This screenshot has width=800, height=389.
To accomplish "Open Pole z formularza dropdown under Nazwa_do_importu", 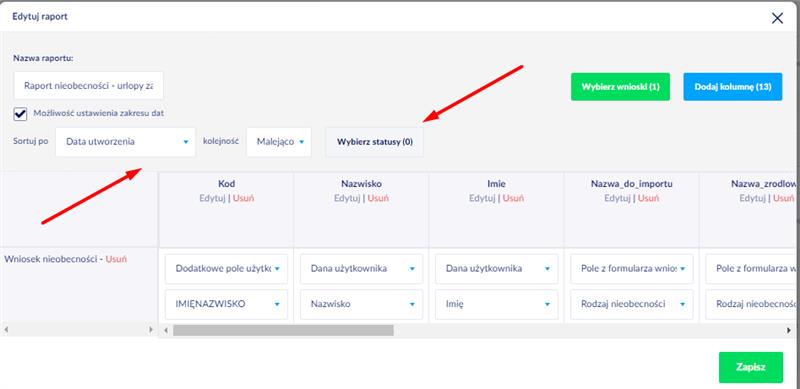I will 632,269.
